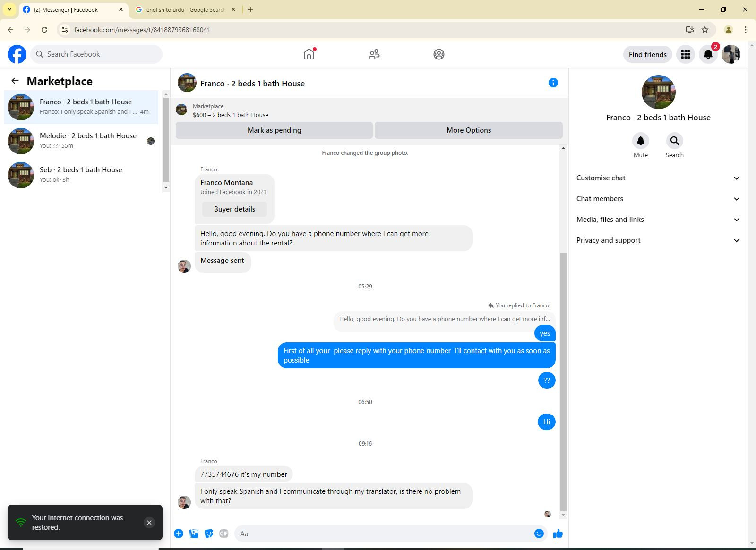Open the account profile picture menu
The image size is (756, 550).
point(731,54)
